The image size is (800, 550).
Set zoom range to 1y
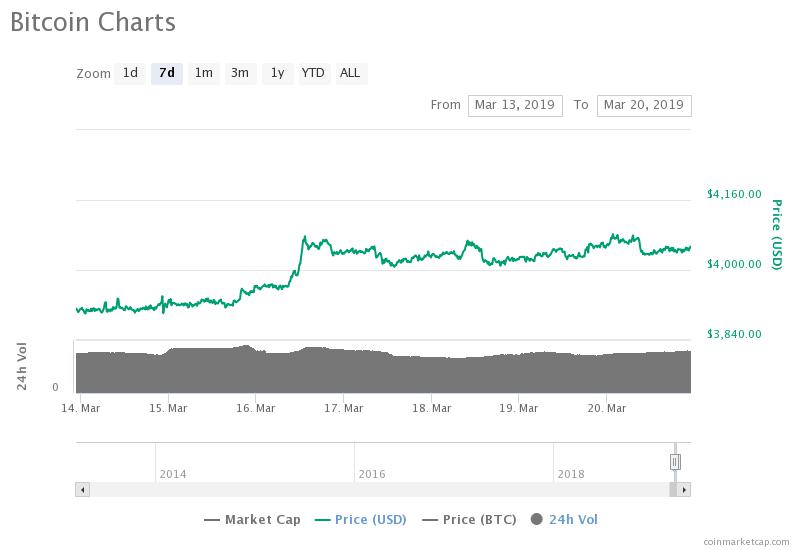[x=277, y=73]
